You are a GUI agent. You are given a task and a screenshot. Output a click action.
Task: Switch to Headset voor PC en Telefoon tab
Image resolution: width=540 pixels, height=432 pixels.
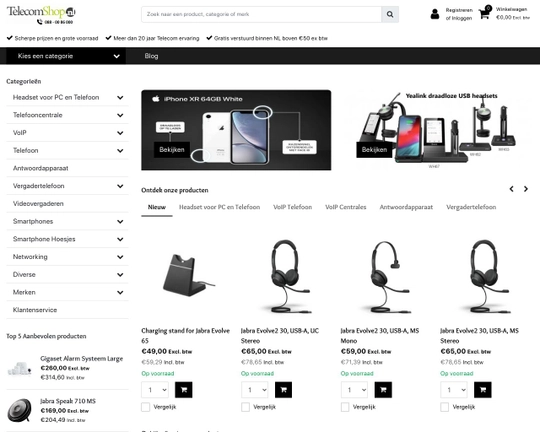tap(219, 207)
